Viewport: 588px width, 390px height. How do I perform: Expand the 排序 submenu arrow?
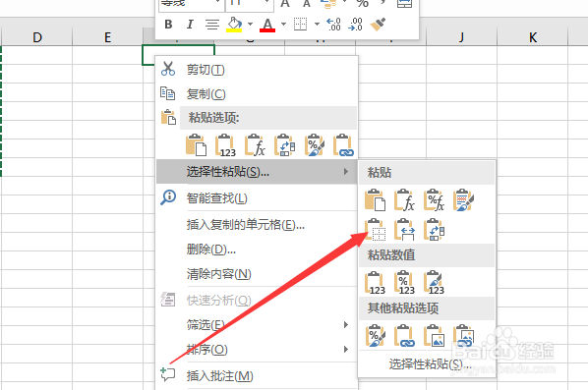pyautogui.click(x=346, y=350)
